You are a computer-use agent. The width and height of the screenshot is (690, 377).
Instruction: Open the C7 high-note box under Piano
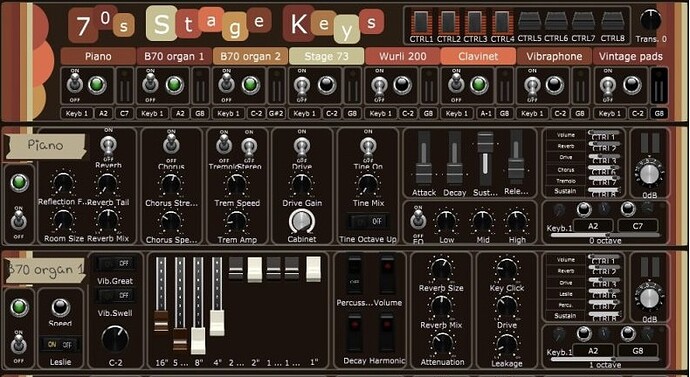point(125,113)
